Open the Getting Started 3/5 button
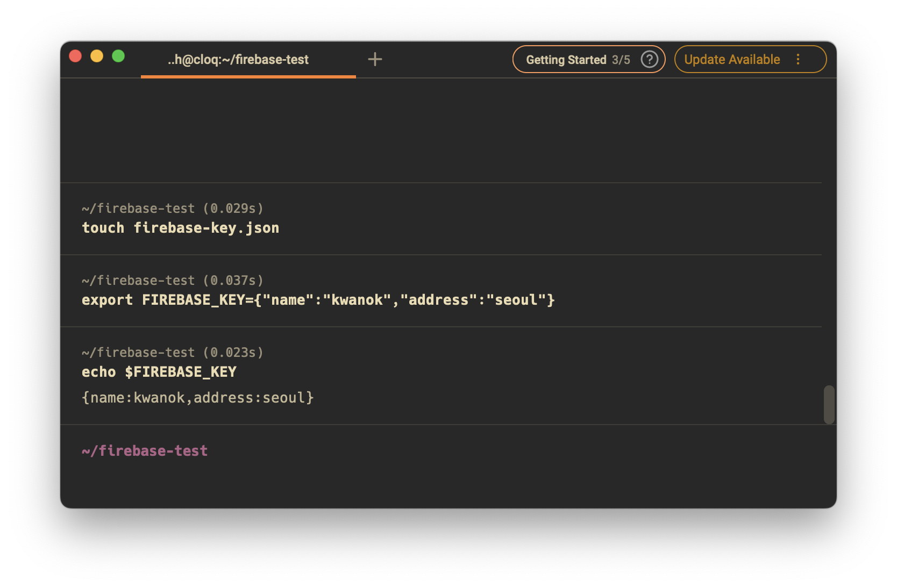897x588 pixels. pos(589,59)
